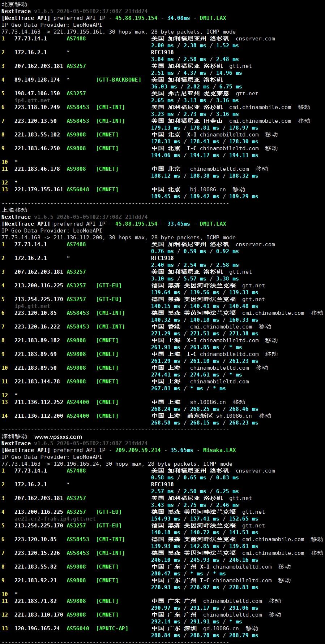
Task: Select the "北京移动" section heading
Action: [14, 4]
